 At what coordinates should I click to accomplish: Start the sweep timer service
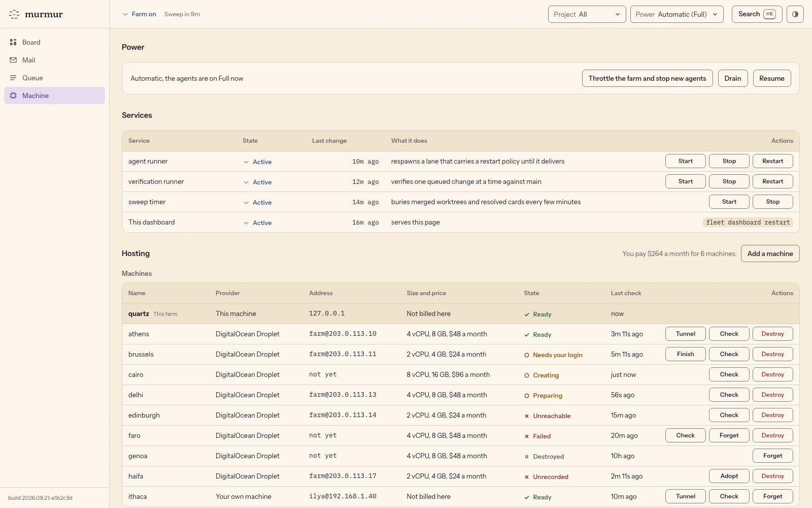[729, 202]
